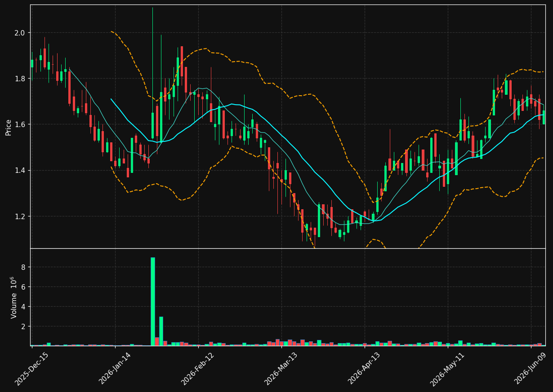
Task: Click the 1.8 price axis tick
Action: coord(21,79)
